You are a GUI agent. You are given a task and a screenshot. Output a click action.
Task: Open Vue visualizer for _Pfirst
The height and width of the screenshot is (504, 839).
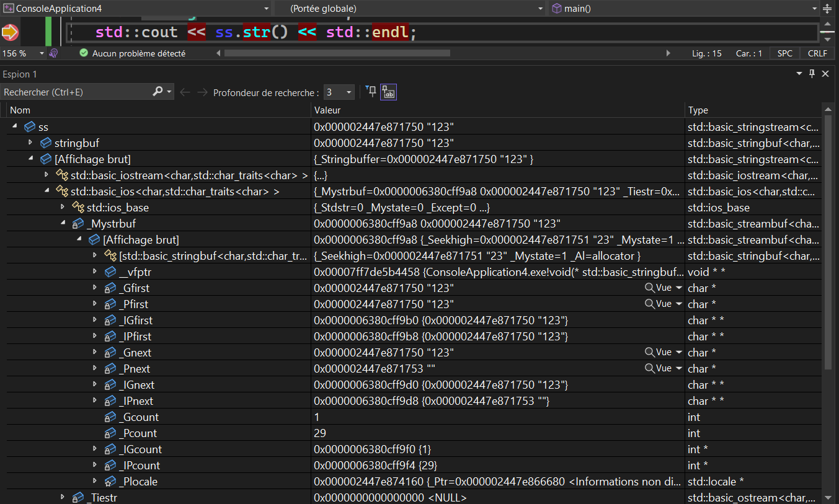659,304
